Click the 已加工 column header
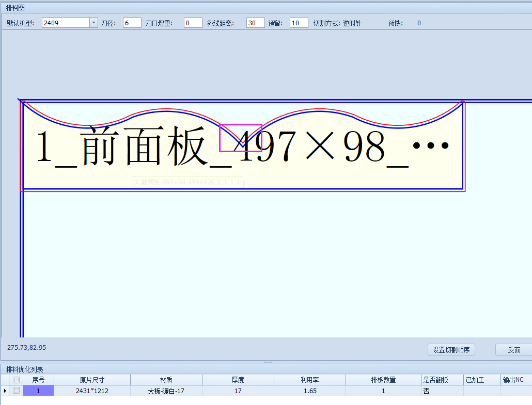The height and width of the screenshot is (405, 532). [x=482, y=380]
